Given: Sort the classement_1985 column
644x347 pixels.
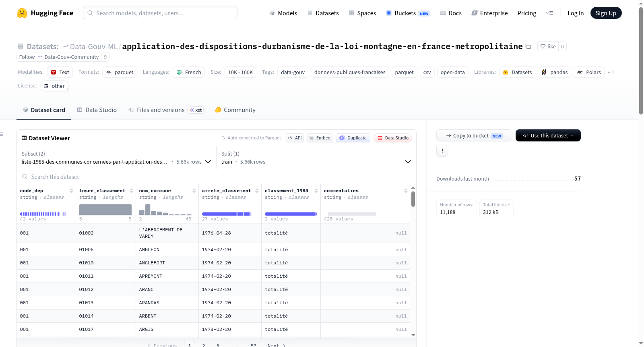Looking at the screenshot, I should click(x=316, y=191).
